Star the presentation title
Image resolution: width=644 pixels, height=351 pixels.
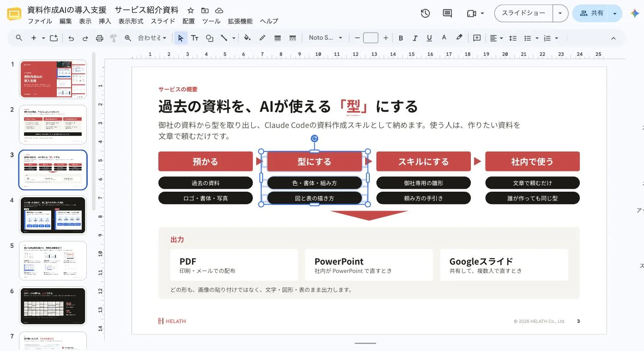click(x=191, y=10)
